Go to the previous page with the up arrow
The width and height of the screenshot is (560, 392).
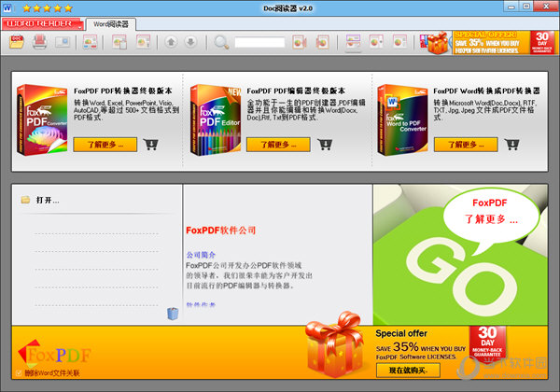click(x=171, y=42)
